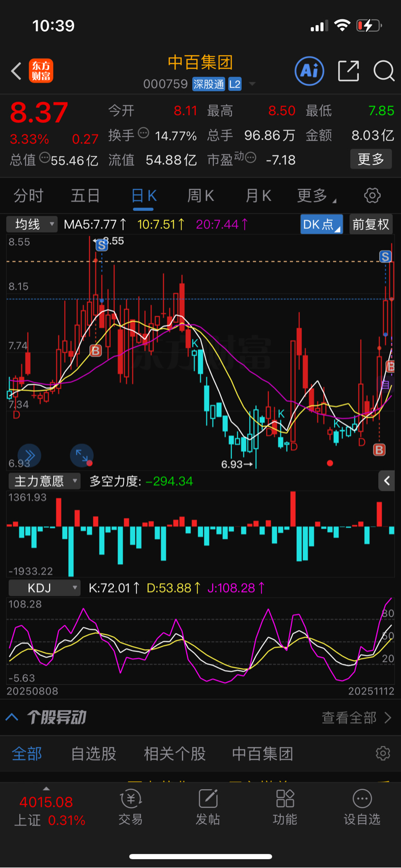
Task: Open 交易 trading icon
Action: pyautogui.click(x=131, y=807)
